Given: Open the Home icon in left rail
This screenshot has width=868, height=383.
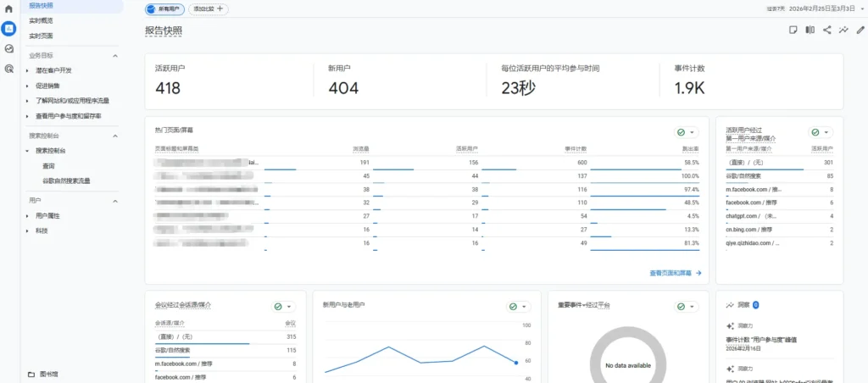Looking at the screenshot, I should point(8,8).
